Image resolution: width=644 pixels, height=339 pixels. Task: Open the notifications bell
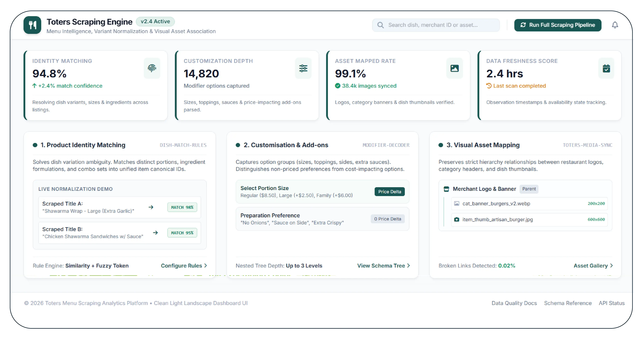click(615, 25)
